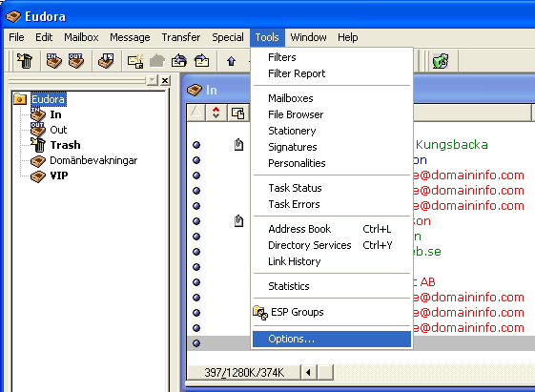Open the Mailbox menu
Screen dimensions: 535x392
(81, 37)
